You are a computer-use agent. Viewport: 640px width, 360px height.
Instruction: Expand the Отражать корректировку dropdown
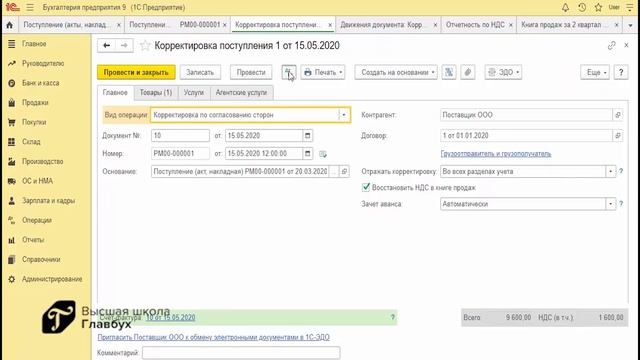pyautogui.click(x=611, y=171)
